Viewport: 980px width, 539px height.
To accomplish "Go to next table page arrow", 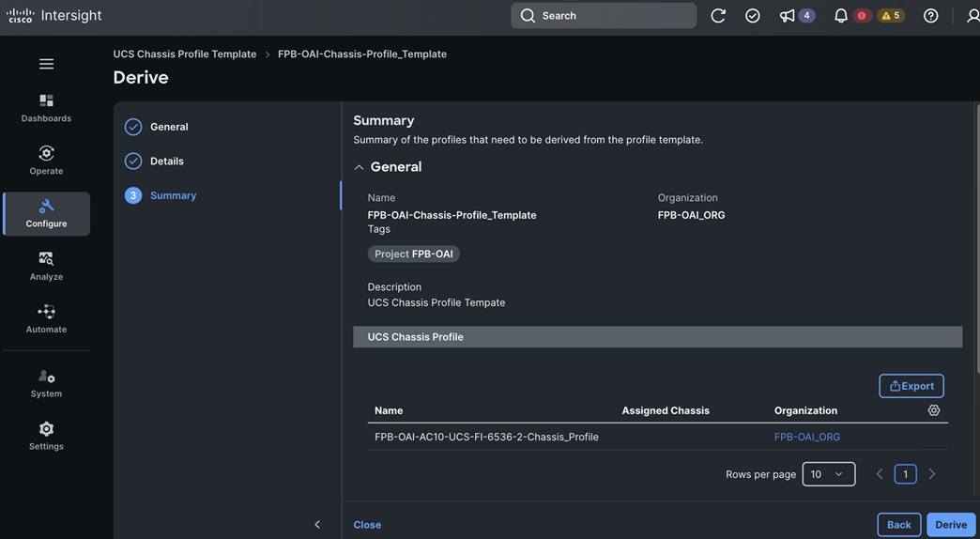I will pyautogui.click(x=931, y=474).
